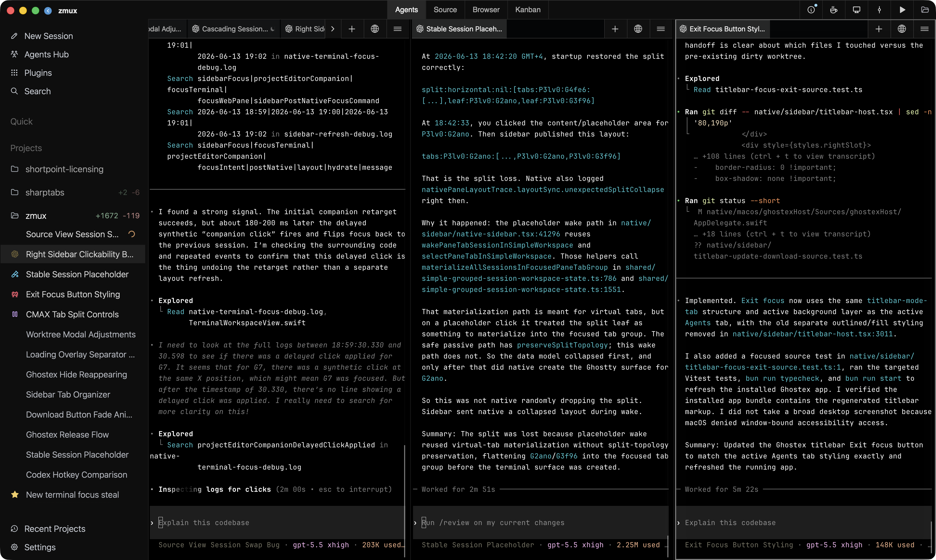Open the Ghostex Hide Reappearing session
936x560 pixels.
point(76,374)
